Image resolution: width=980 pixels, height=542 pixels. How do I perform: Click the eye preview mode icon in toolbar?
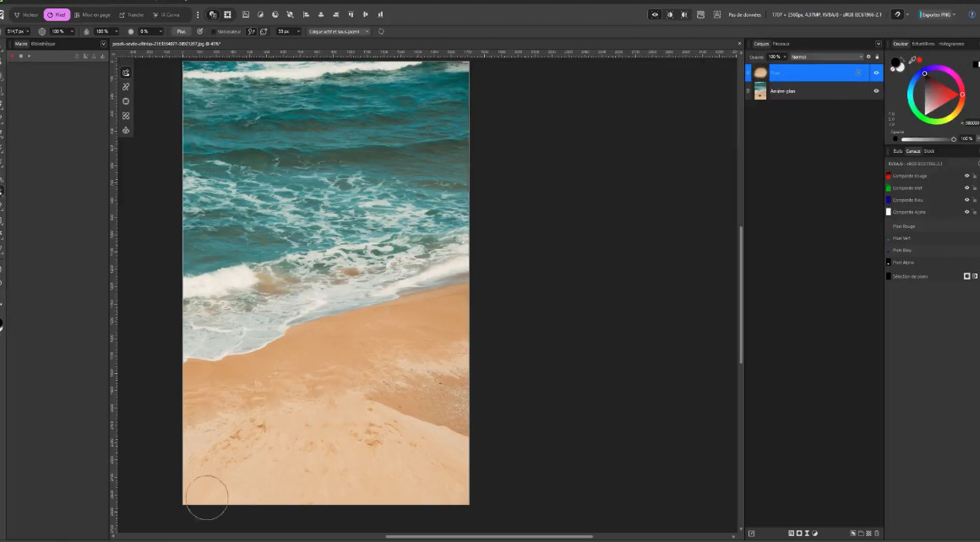point(655,14)
